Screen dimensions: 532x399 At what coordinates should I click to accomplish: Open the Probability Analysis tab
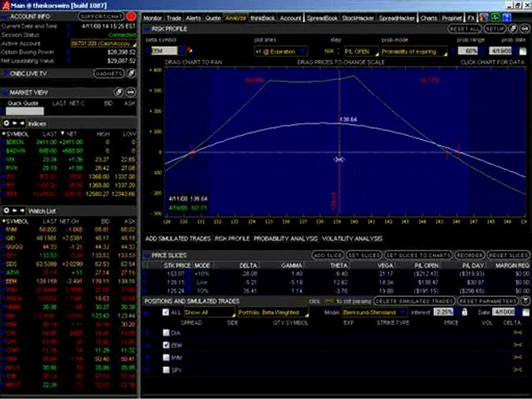[286, 238]
